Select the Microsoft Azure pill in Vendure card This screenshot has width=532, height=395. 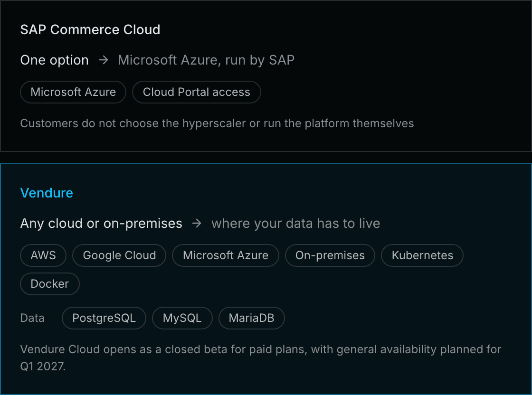(x=226, y=255)
